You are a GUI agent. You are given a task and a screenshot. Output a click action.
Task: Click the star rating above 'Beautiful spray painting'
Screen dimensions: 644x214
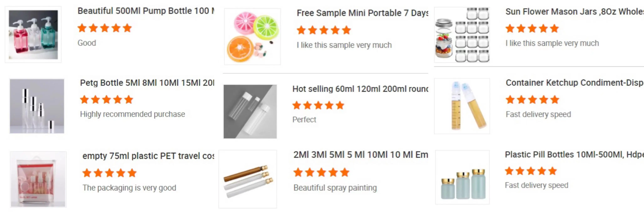[321, 173]
